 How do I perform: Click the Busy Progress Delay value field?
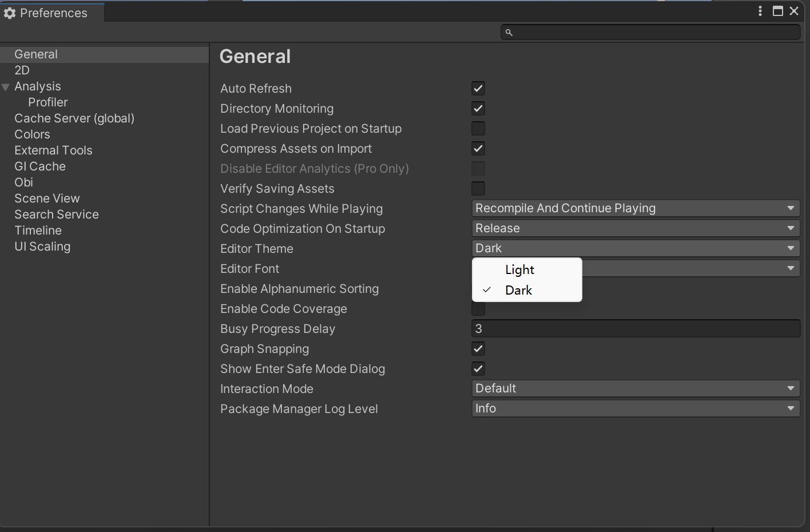coord(636,329)
